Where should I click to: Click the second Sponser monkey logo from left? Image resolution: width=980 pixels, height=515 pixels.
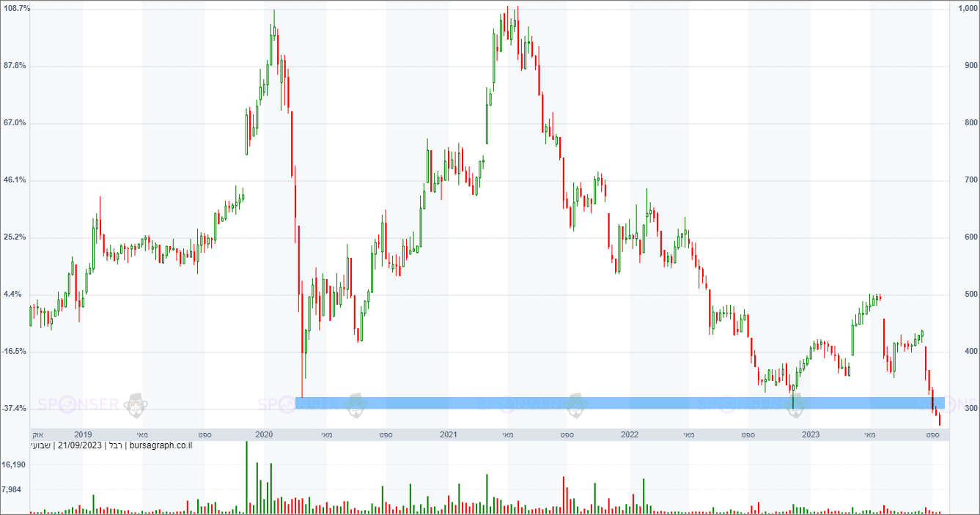tap(356, 404)
